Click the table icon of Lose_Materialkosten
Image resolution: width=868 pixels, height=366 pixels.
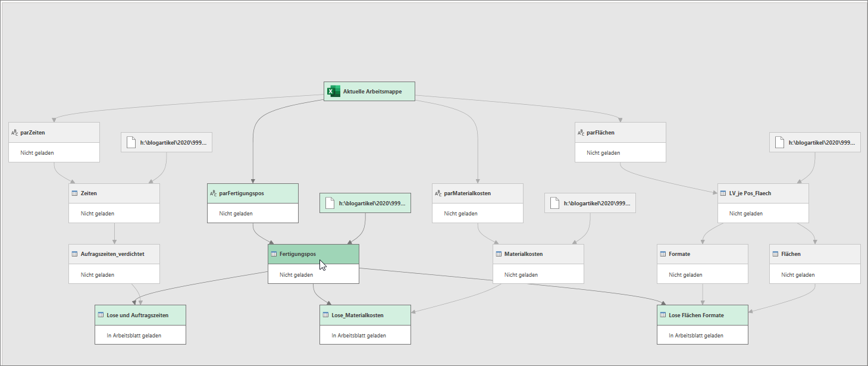(326, 315)
